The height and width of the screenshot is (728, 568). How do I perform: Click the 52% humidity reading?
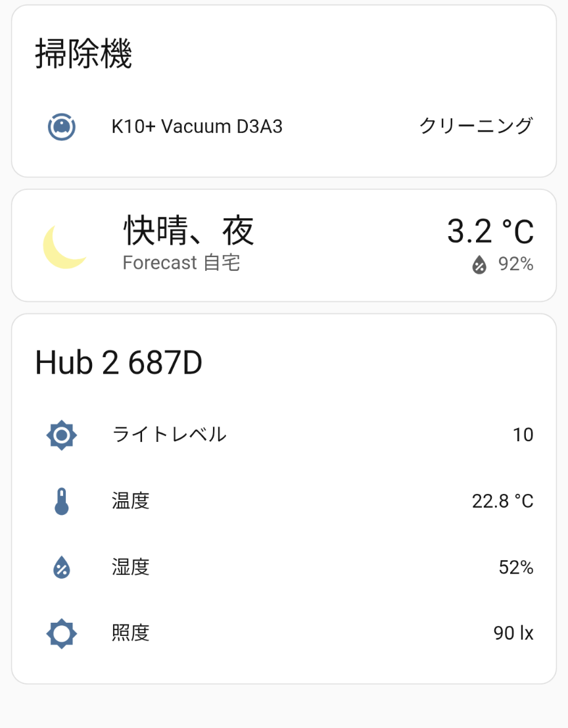pos(515,567)
